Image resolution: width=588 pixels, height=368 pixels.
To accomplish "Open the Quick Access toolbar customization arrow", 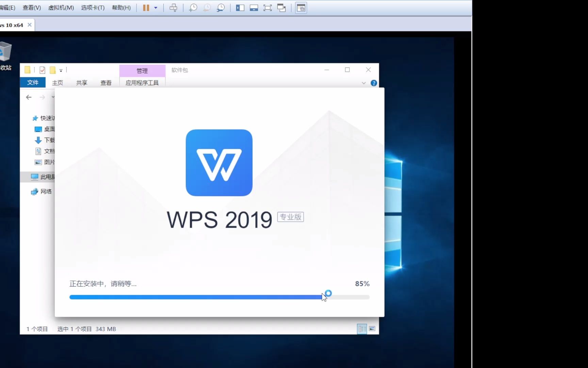I will click(x=61, y=70).
